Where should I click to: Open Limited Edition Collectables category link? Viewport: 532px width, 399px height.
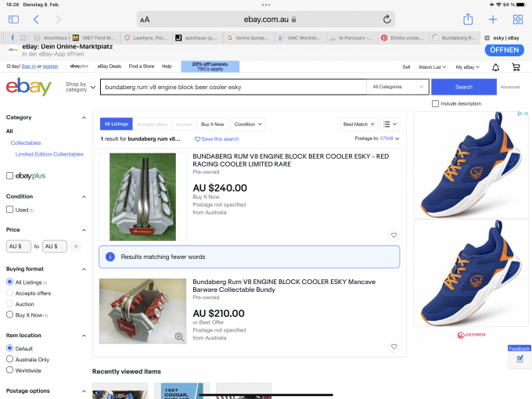49,154
